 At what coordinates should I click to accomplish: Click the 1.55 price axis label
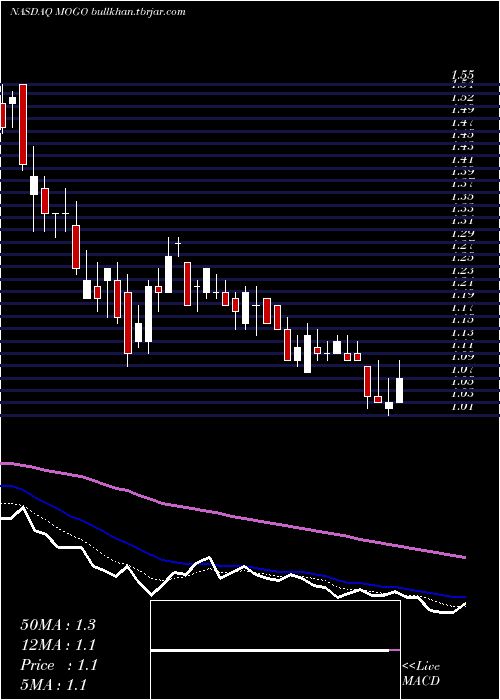(462, 75)
